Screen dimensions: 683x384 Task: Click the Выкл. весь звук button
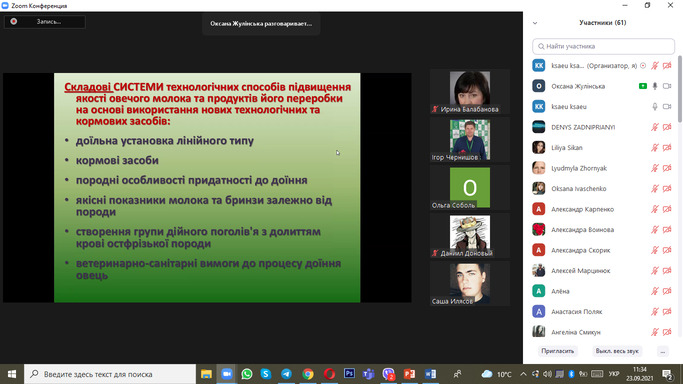[x=617, y=351]
